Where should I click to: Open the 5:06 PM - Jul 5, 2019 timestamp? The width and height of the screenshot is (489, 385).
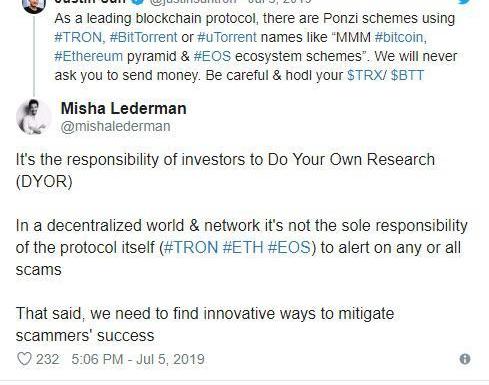point(138,359)
